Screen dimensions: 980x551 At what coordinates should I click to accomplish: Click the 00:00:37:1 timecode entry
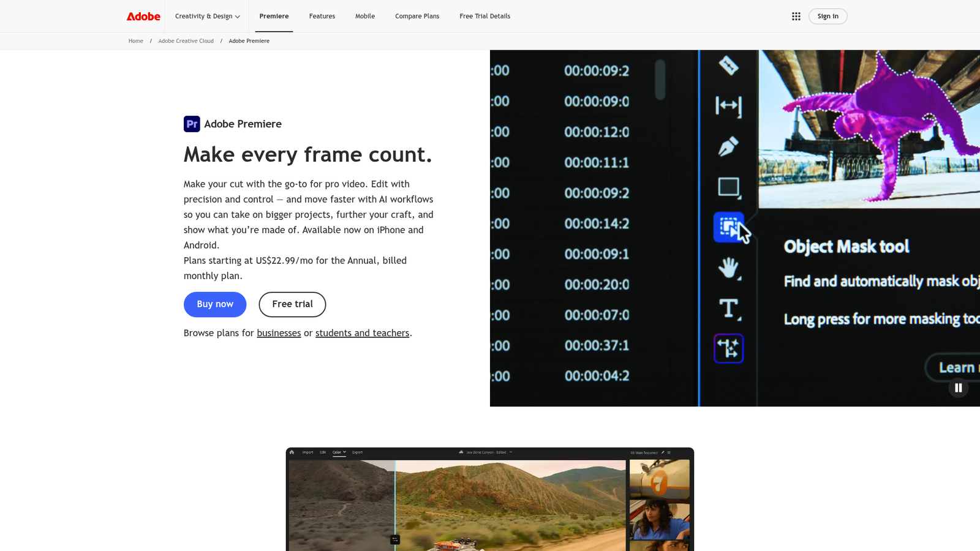click(597, 345)
